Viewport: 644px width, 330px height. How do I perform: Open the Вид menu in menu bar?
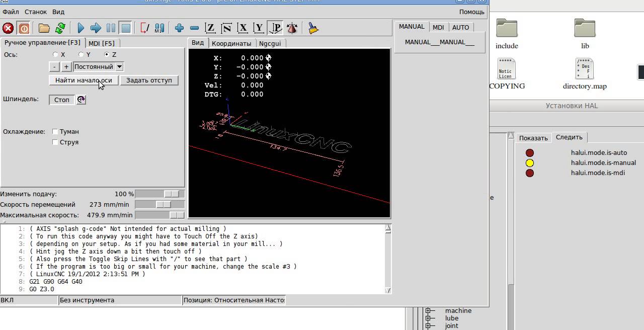[x=58, y=12]
